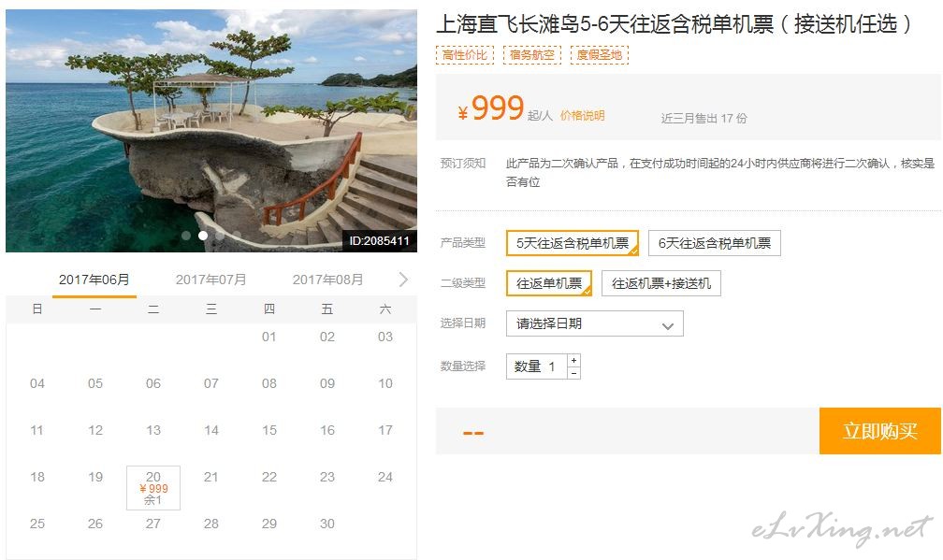Viewport: 943px width, 560px height.
Task: Select the first carousel dot indicator
Action: pos(186,236)
